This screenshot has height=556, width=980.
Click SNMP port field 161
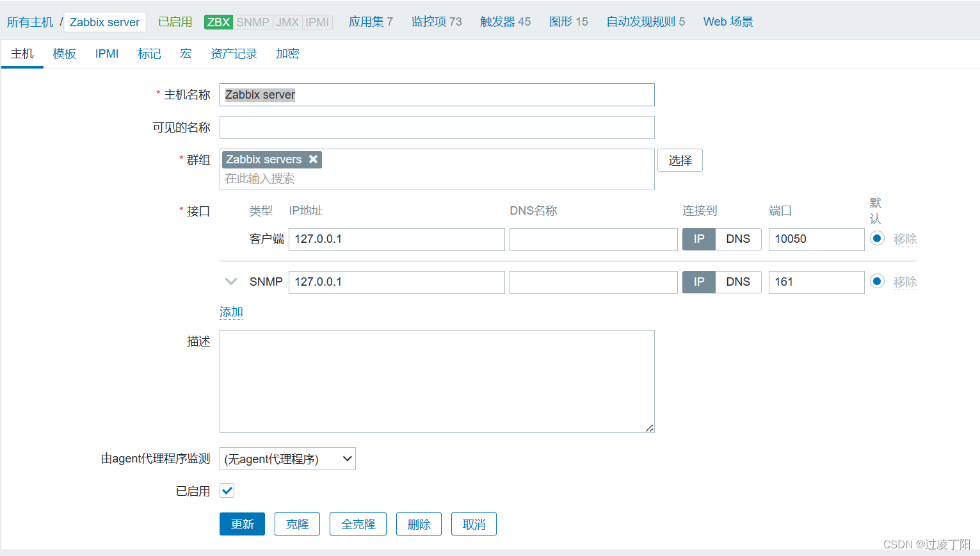click(817, 282)
